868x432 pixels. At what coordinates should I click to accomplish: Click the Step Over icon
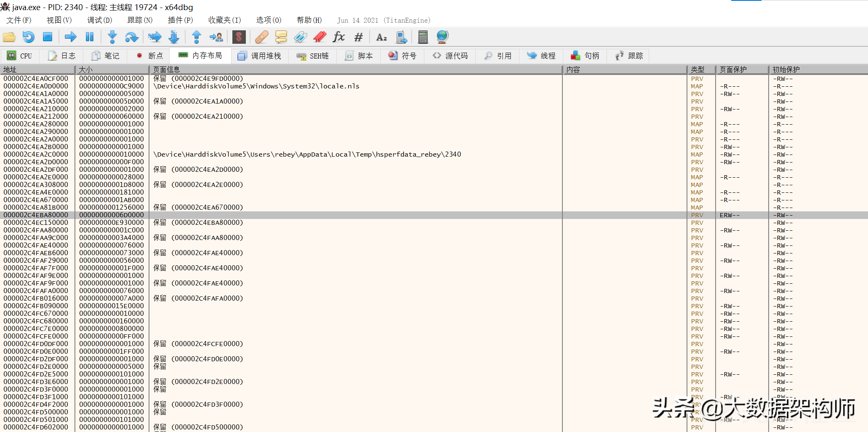132,37
